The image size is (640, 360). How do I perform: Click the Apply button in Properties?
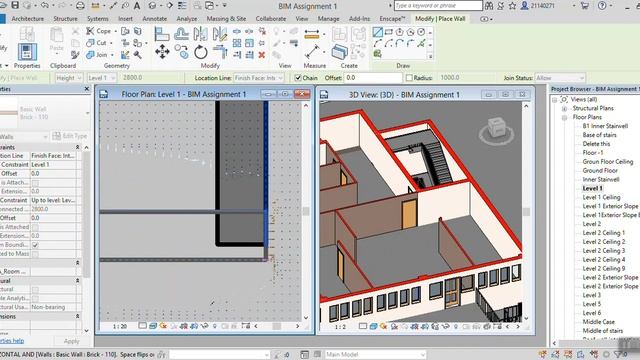click(x=71, y=341)
